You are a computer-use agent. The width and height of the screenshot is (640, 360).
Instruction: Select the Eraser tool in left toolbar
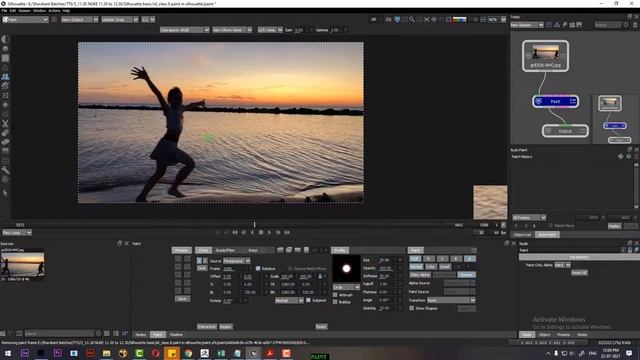tap(5, 142)
